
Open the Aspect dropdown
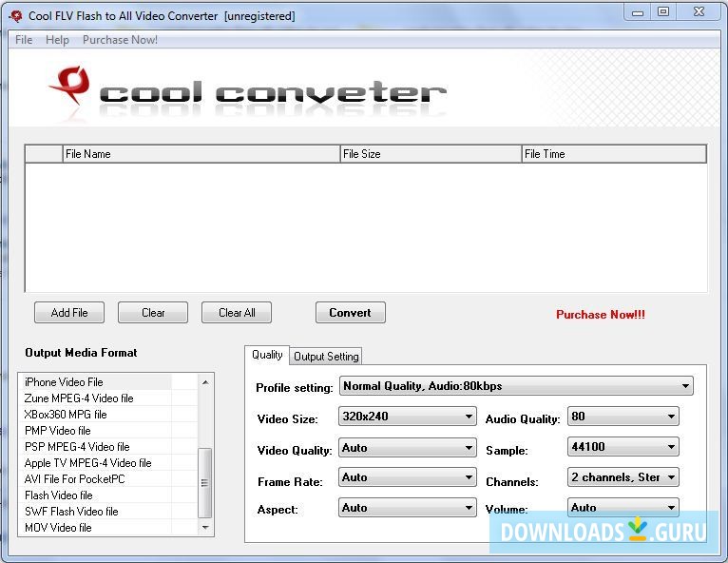click(x=407, y=508)
